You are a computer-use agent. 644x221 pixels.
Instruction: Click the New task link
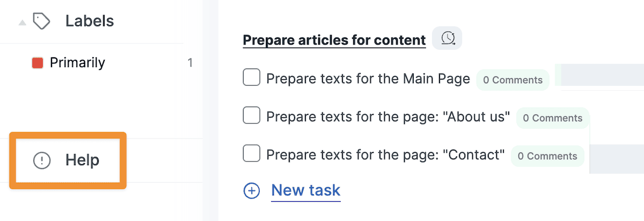tap(306, 190)
